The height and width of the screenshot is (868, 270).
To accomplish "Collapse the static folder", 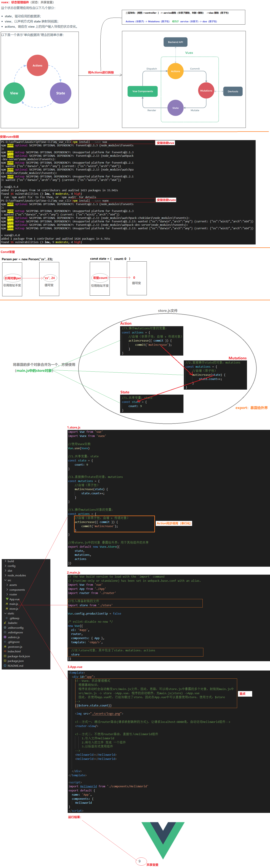I will 5,613.
